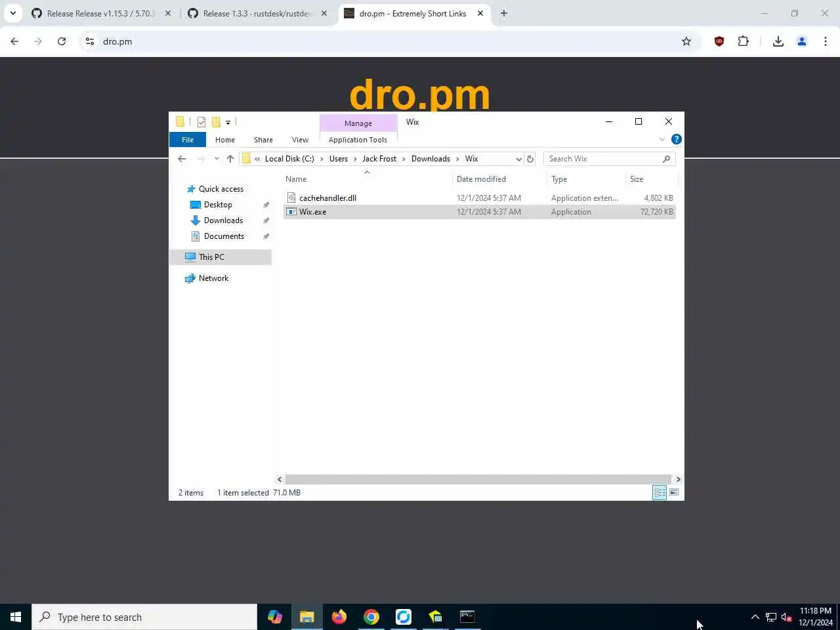Viewport: 840px width, 630px height.
Task: Click the muted volume tray icon
Action: point(787,617)
